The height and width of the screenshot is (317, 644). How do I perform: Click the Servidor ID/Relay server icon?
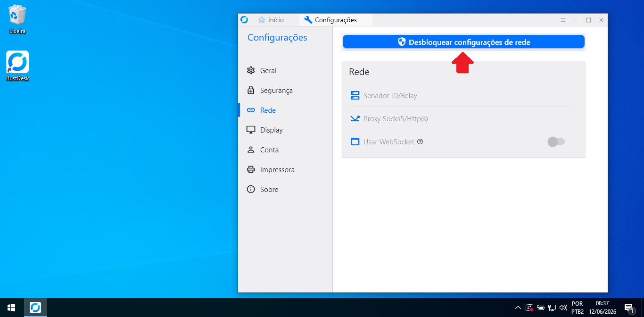point(355,96)
